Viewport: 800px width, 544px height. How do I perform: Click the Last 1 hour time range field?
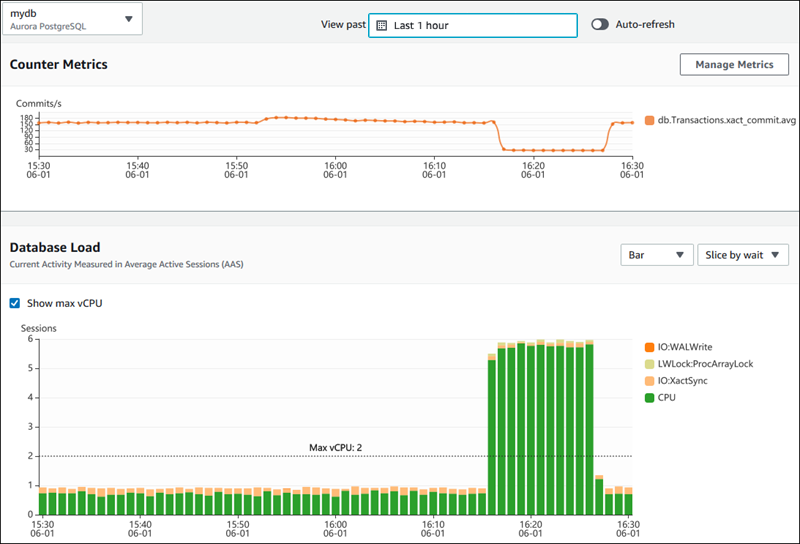coord(472,25)
